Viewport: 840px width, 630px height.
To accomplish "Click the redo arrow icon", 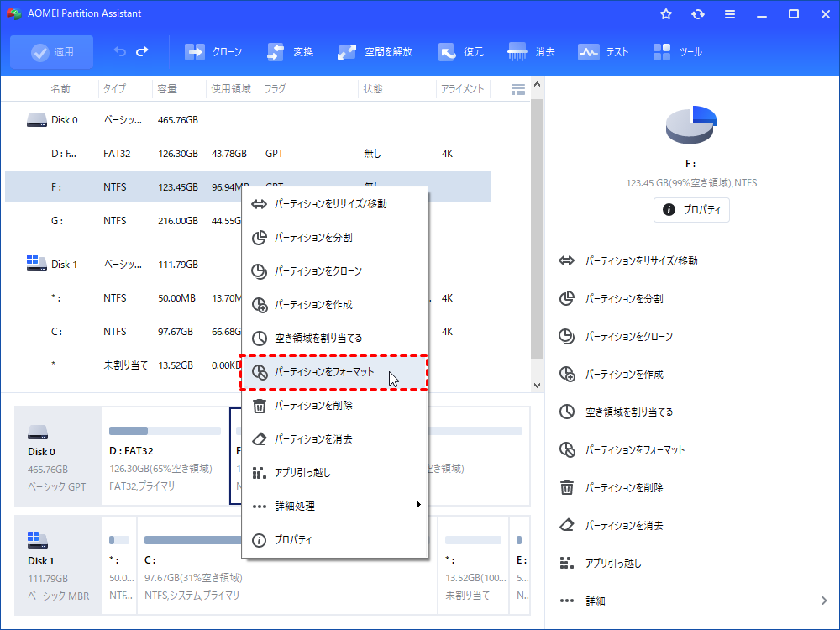I will click(x=142, y=52).
